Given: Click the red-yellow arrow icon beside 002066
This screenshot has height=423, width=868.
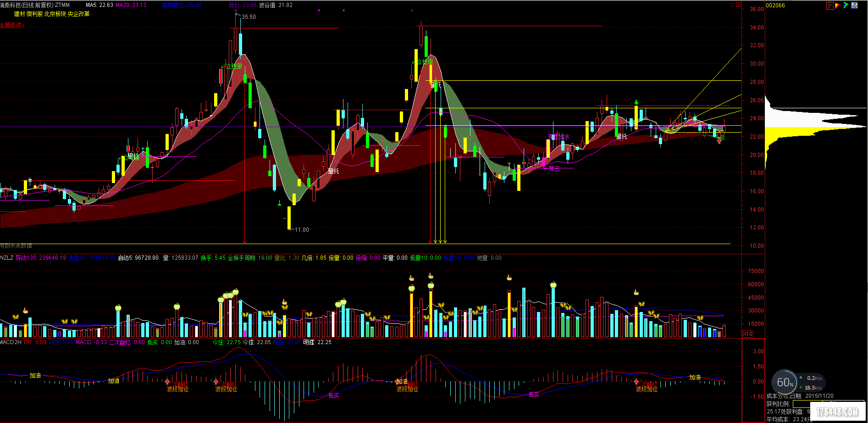Looking at the screenshot, I should click(837, 6).
